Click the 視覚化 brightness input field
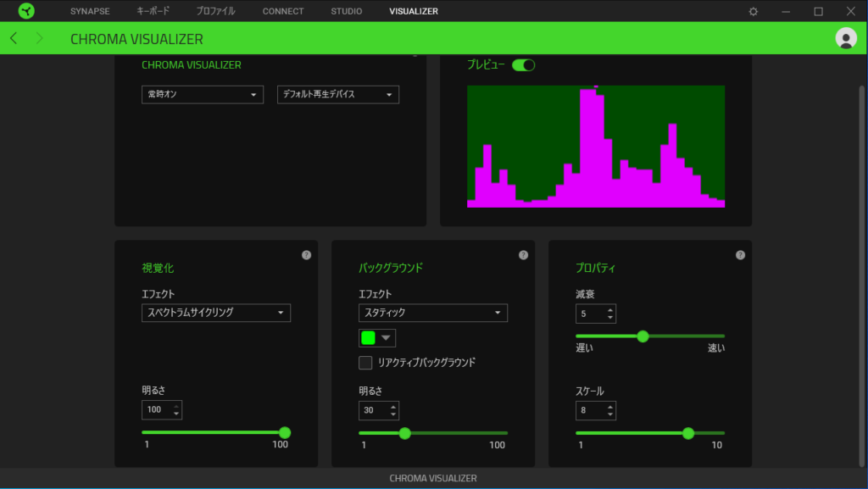The width and height of the screenshot is (868, 489). [162, 410]
